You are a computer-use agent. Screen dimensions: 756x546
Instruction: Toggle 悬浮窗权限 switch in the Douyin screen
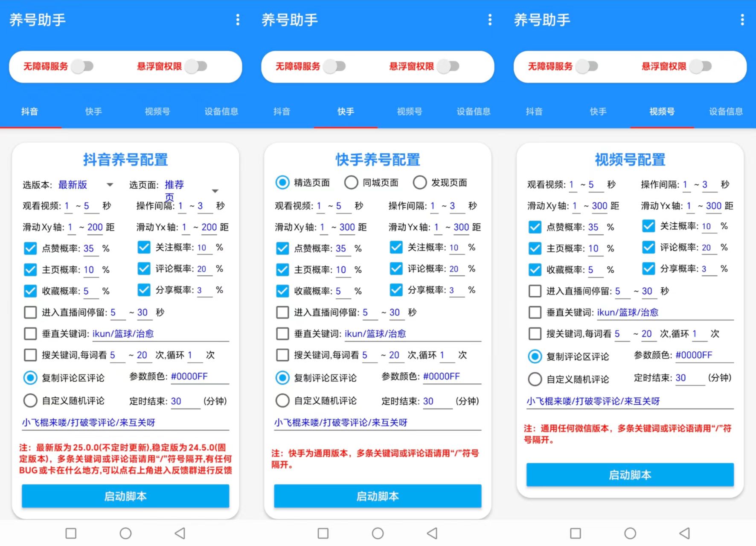pyautogui.click(x=196, y=66)
